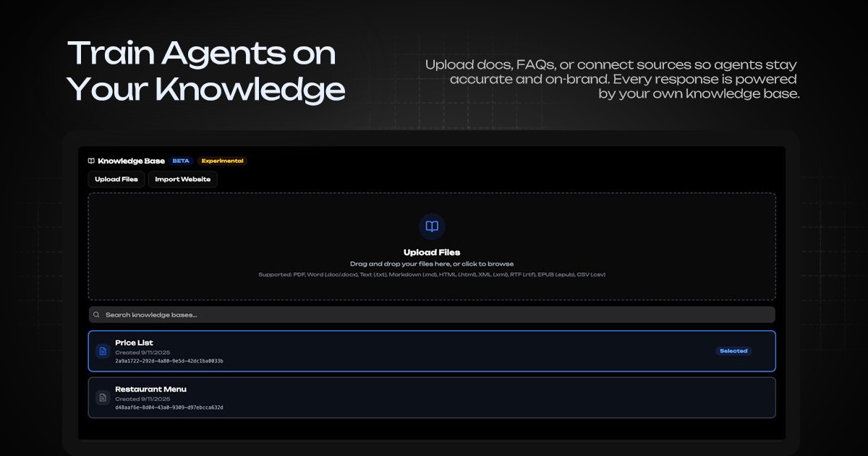
Task: Open the Import Website tab
Action: [182, 180]
